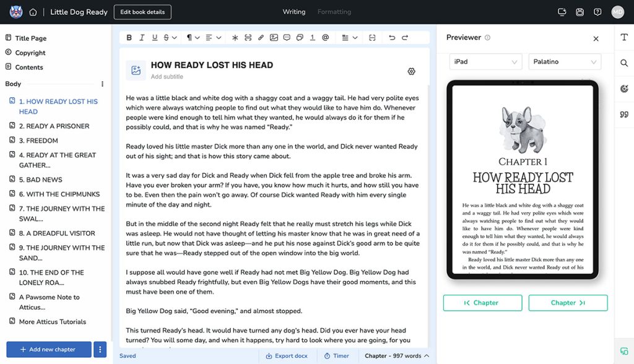Click the Atticus dog logo
This screenshot has width=634, height=364.
tap(15, 12)
